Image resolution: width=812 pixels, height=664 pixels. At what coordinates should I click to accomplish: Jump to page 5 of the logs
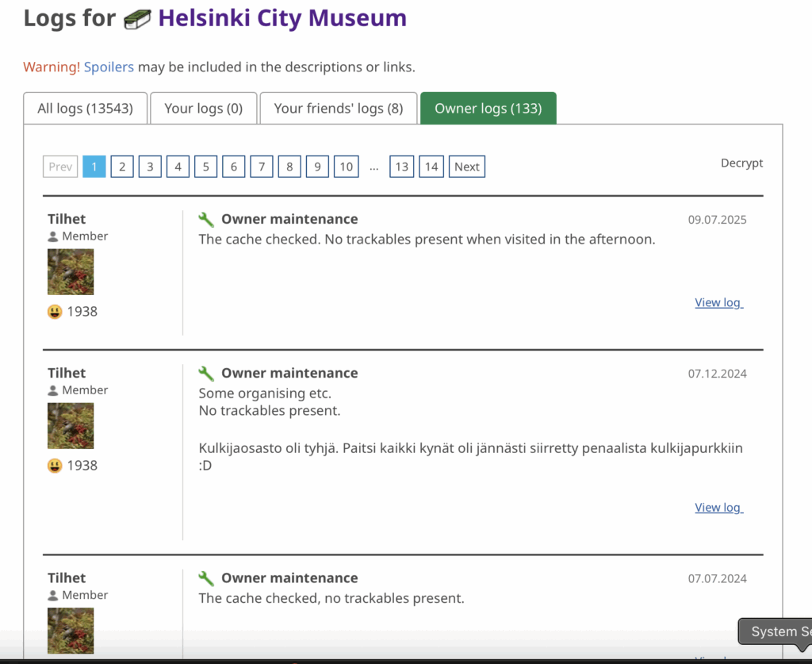pyautogui.click(x=206, y=167)
